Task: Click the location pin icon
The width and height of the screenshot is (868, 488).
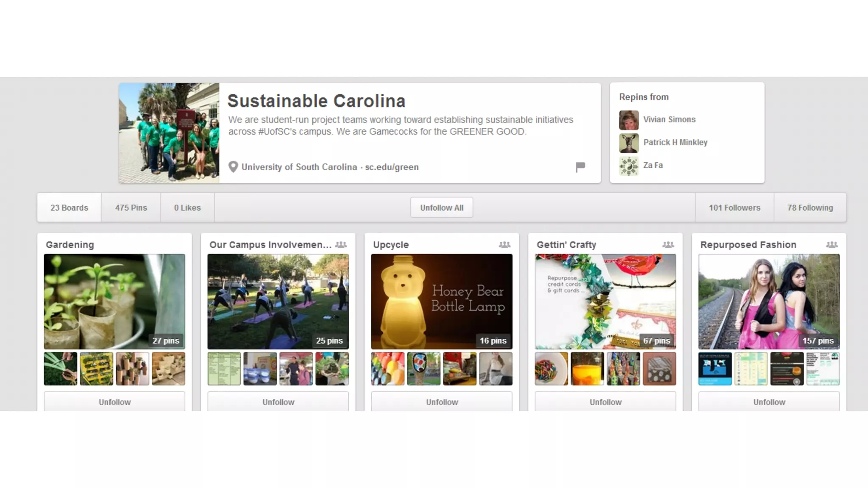Action: click(x=233, y=167)
